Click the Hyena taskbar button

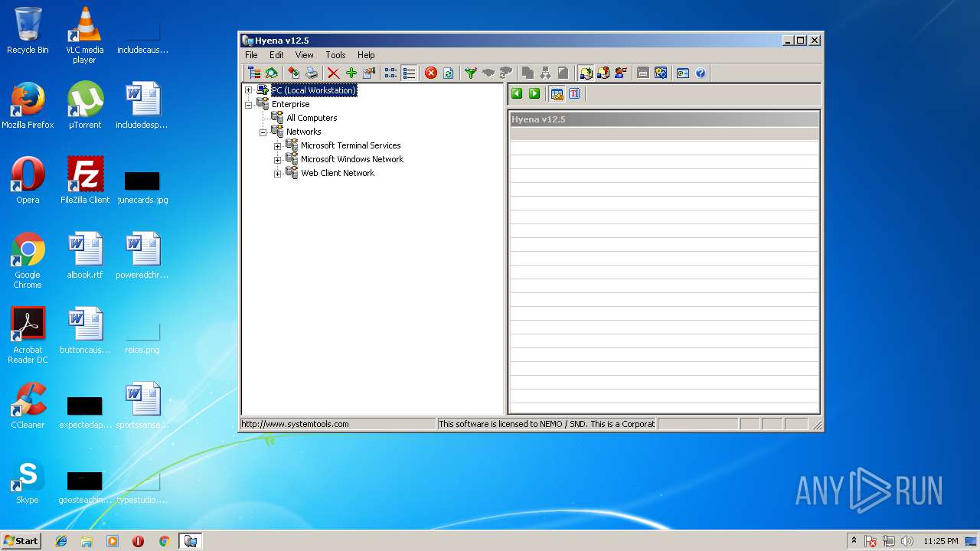190,541
